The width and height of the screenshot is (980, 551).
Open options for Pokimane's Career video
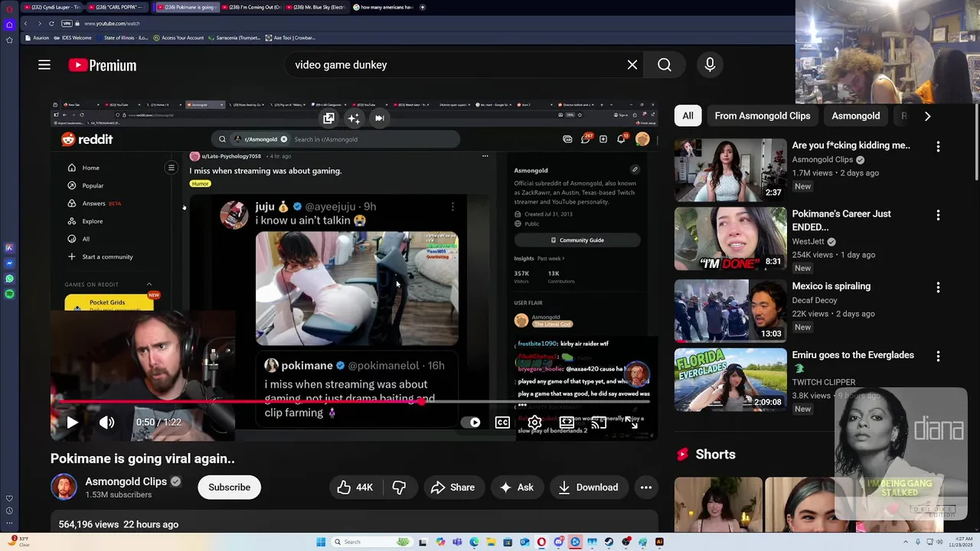[x=938, y=216]
